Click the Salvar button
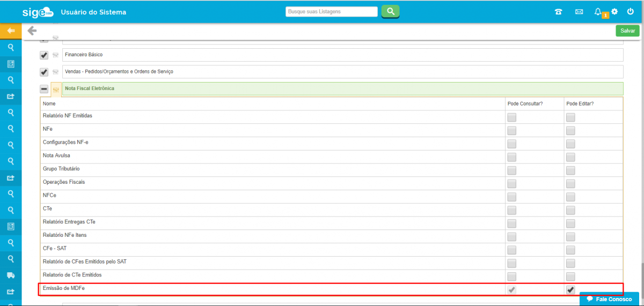644x306 pixels. point(627,31)
